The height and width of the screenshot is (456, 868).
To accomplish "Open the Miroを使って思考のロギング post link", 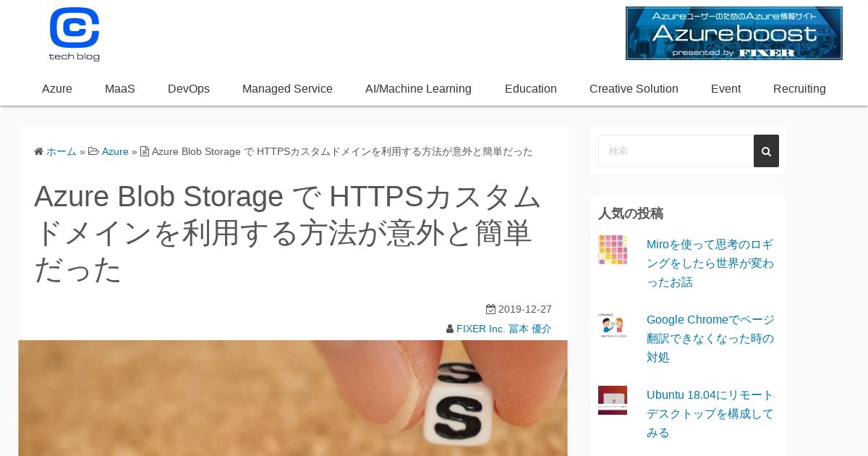I will 710,263.
